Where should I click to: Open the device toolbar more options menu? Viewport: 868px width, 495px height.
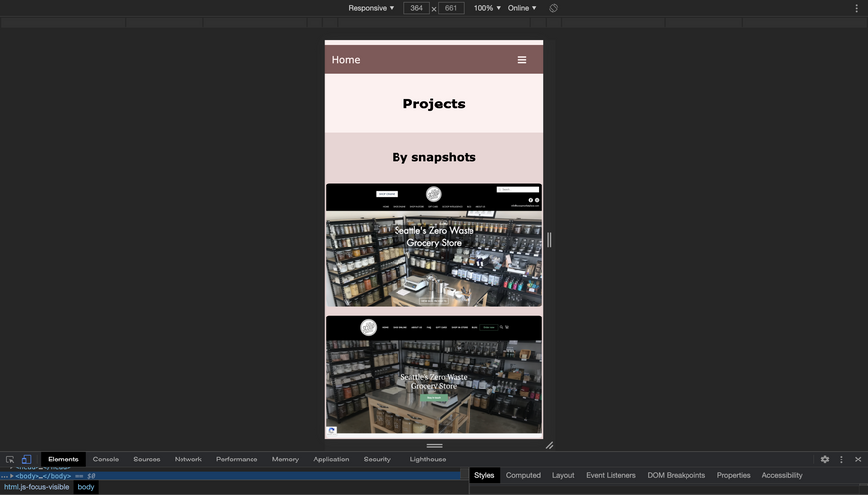pos(856,8)
